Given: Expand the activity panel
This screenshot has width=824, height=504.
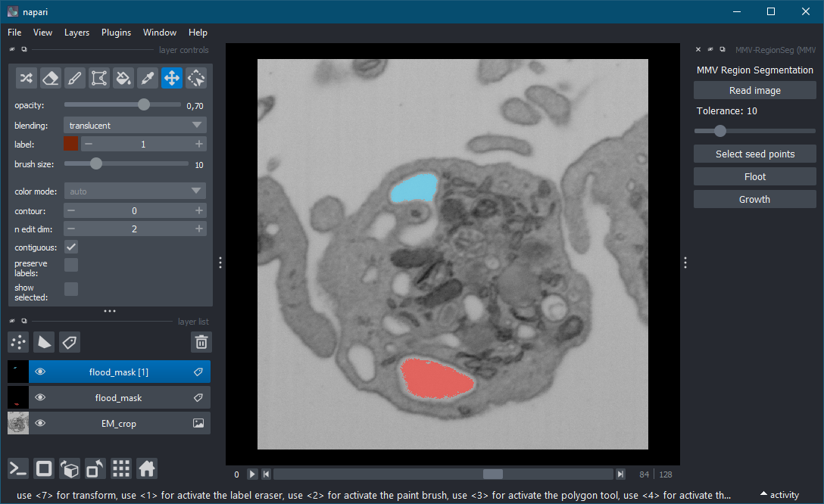Looking at the screenshot, I should (x=780, y=495).
